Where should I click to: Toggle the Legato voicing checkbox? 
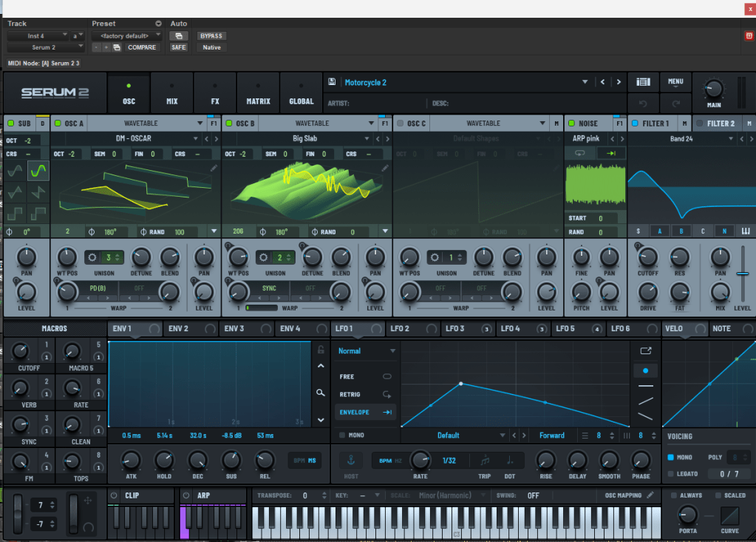671,474
